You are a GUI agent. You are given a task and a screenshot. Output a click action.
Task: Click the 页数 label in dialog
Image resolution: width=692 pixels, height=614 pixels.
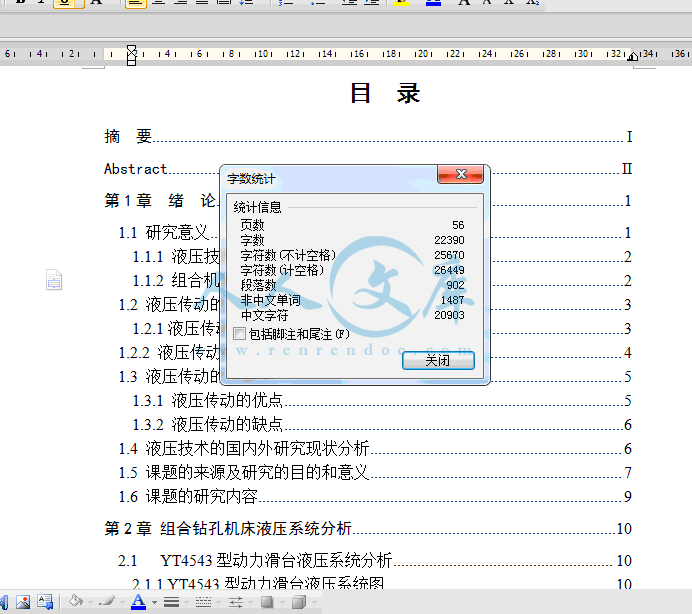click(x=252, y=225)
